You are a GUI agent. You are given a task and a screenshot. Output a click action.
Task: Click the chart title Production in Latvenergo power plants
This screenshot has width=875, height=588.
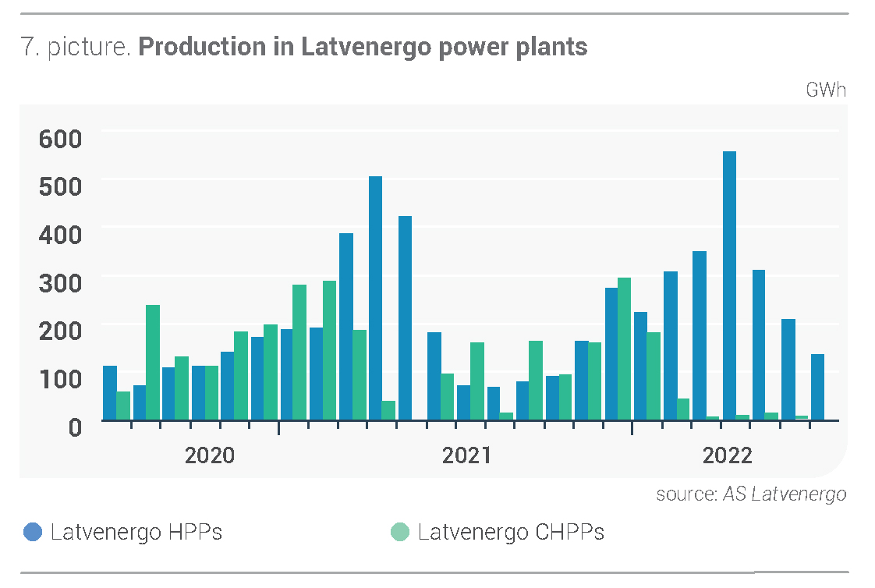tap(363, 47)
